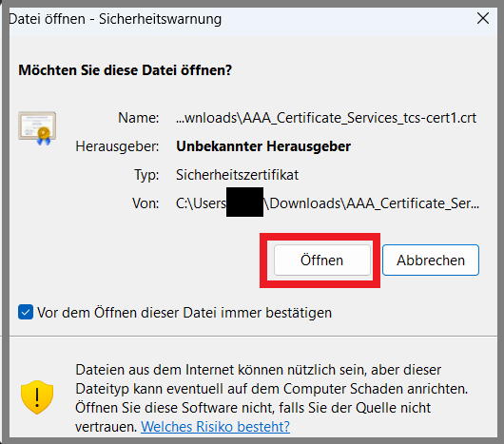Click the yellow warning shield icon
This screenshot has width=504, height=444.
(x=37, y=397)
